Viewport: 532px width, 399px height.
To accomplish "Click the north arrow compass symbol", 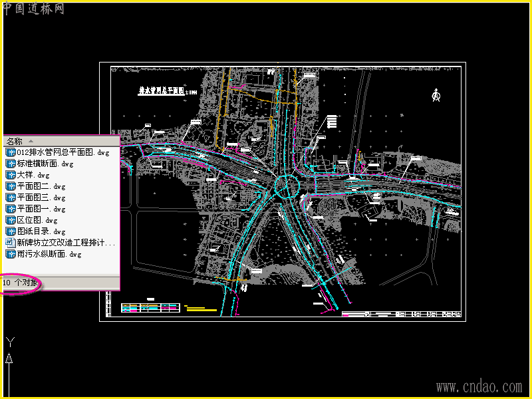I will (x=436, y=95).
